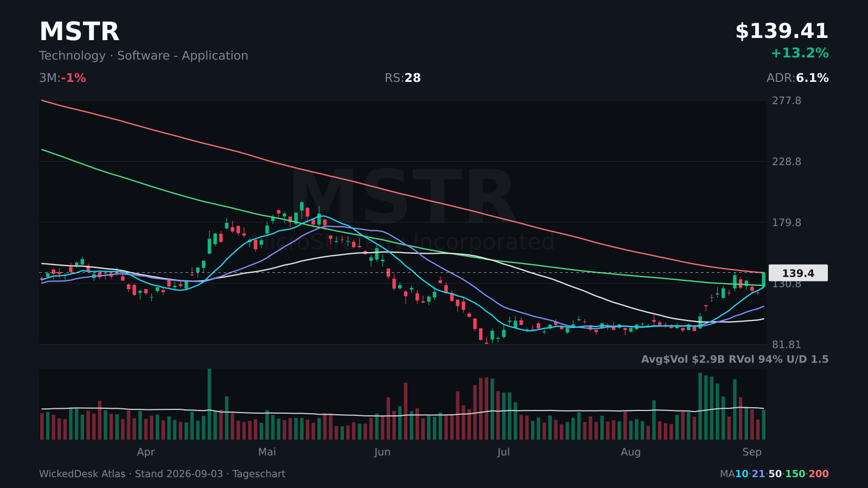Screen dimensions: 868x488
Task: Click the 81.81 price axis label
Action: [x=787, y=345]
